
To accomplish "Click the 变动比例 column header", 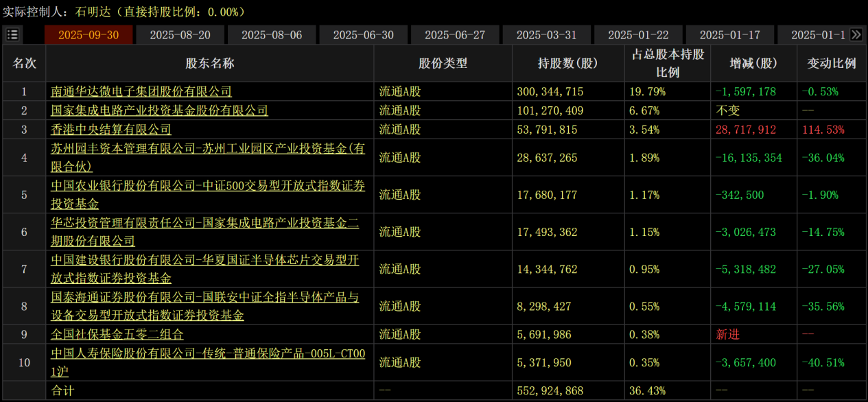I will [x=832, y=63].
